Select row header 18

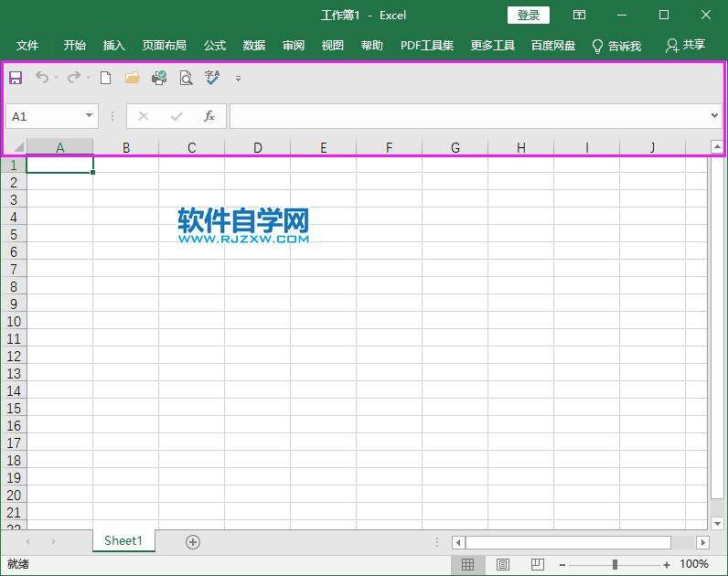click(14, 460)
